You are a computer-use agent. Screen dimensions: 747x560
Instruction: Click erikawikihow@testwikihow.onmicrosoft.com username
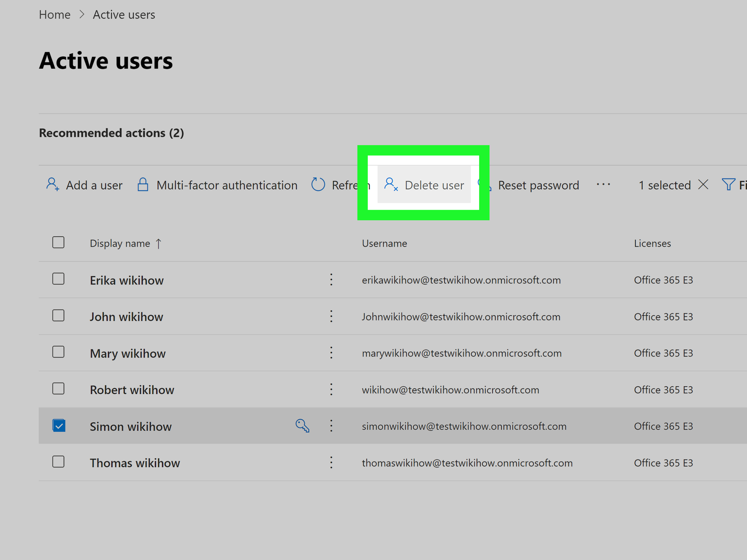coord(461,280)
